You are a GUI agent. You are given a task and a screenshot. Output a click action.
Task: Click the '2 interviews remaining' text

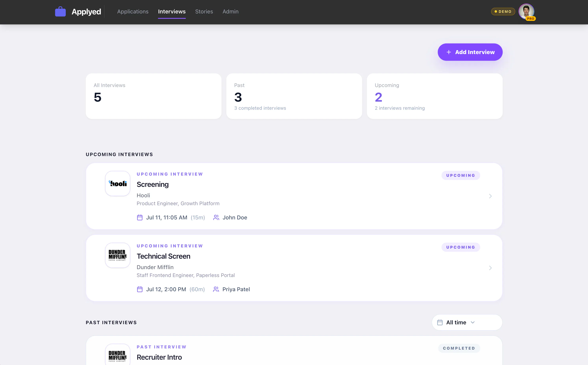[x=400, y=108]
